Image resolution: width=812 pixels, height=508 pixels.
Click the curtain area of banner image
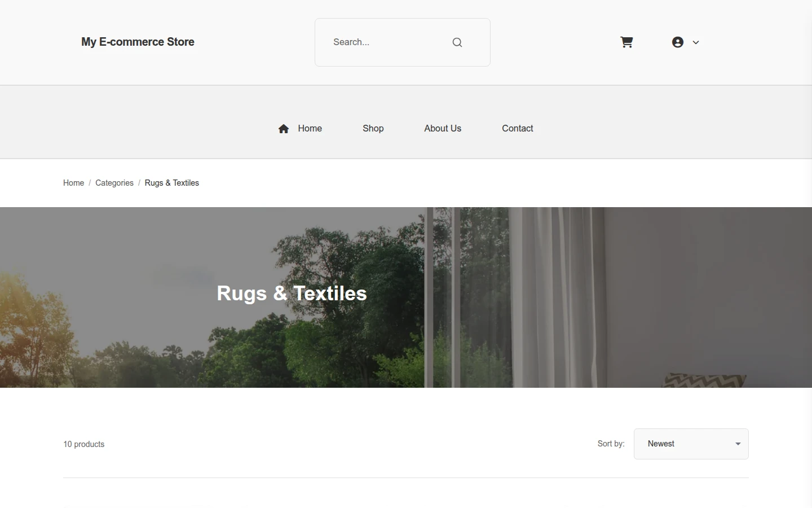pos(558,297)
